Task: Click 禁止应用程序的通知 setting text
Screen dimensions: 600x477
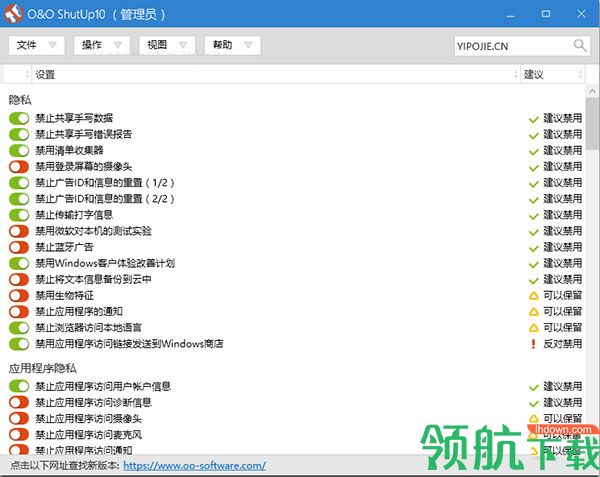Action: (79, 311)
